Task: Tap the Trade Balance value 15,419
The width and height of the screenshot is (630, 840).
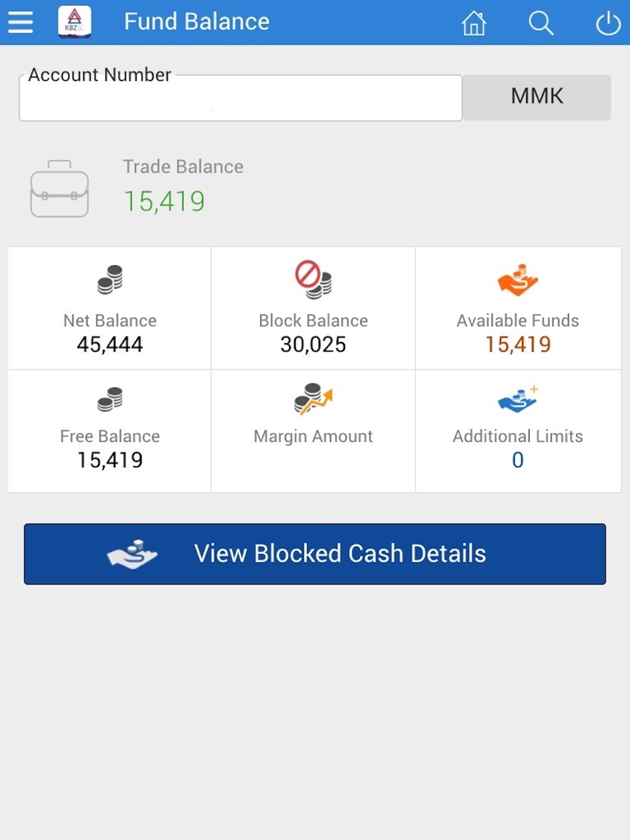Action: pos(164,201)
